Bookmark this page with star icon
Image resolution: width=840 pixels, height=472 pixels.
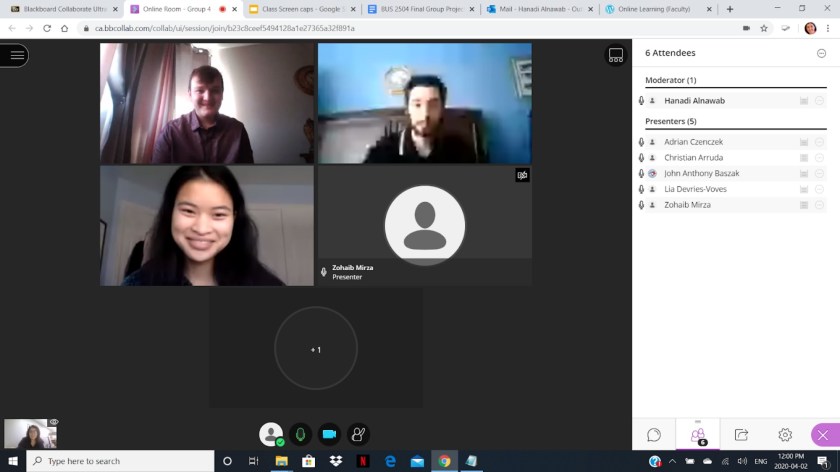[x=764, y=28]
